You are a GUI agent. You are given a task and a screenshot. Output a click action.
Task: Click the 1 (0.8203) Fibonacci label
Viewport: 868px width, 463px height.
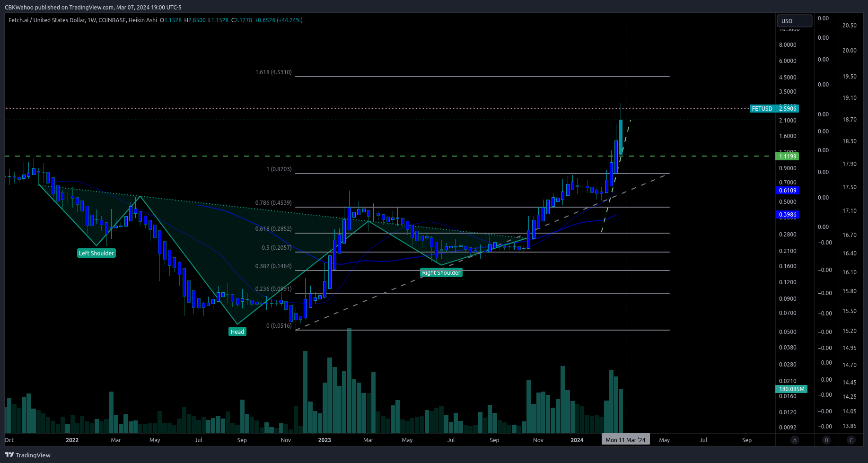click(279, 169)
